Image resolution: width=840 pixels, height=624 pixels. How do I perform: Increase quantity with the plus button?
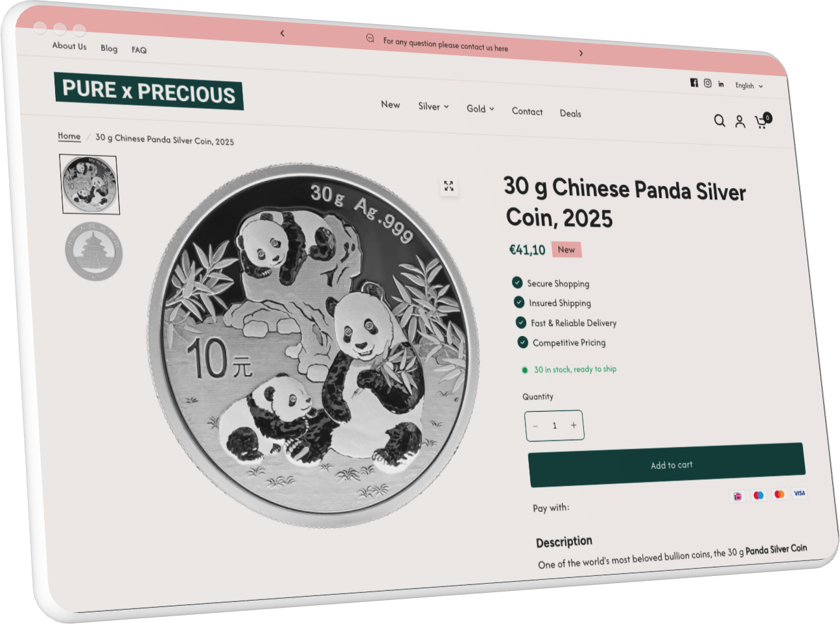coord(574,426)
